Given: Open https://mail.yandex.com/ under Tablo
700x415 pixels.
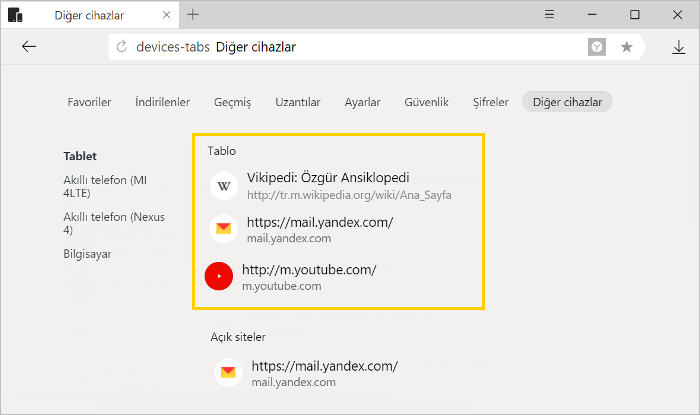Looking at the screenshot, I should click(320, 222).
